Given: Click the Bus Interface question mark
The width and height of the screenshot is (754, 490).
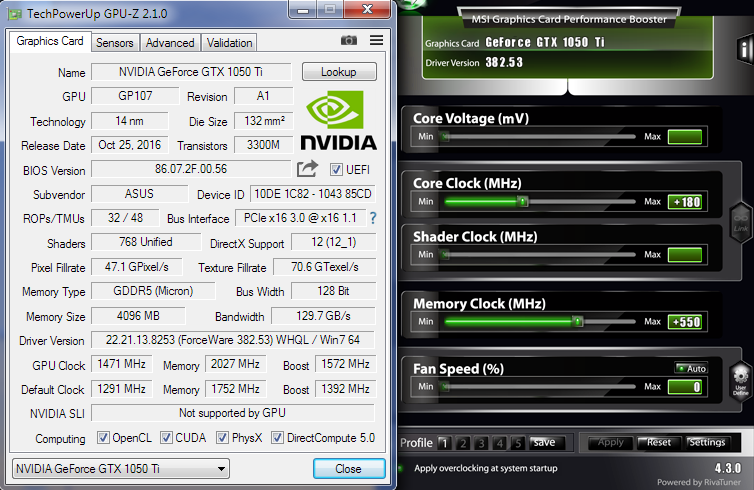Looking at the screenshot, I should tap(373, 218).
